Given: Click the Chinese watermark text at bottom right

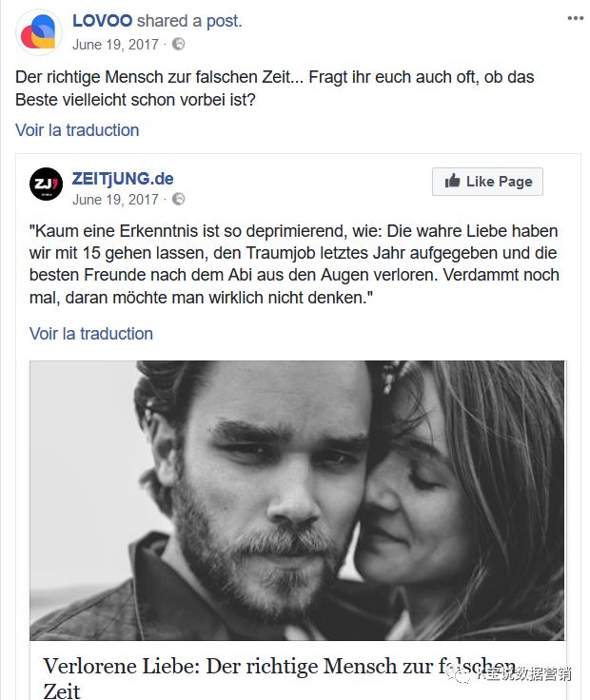Looking at the screenshot, I should 523,674.
